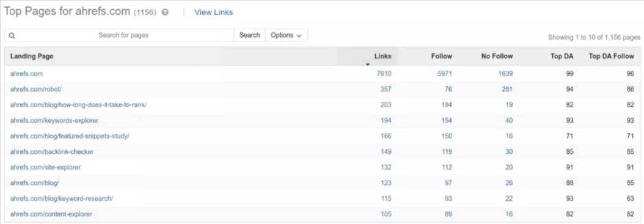The image size is (644, 224).
Task: Open the featured-snippets-study blog link
Action: tap(70, 136)
